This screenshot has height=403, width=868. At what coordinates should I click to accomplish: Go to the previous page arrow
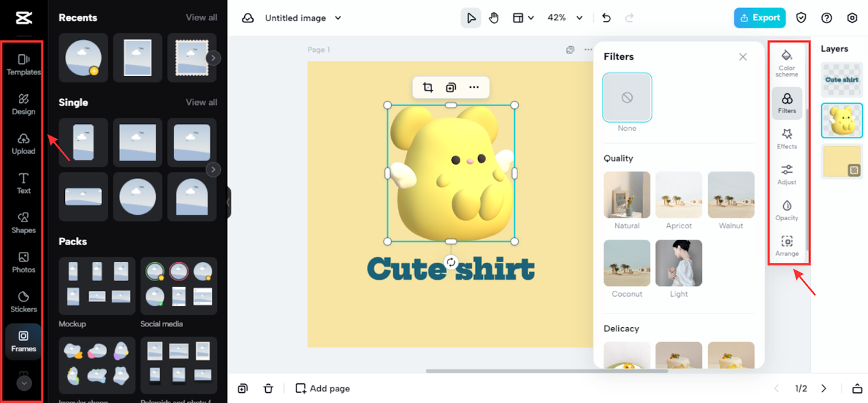point(777,388)
